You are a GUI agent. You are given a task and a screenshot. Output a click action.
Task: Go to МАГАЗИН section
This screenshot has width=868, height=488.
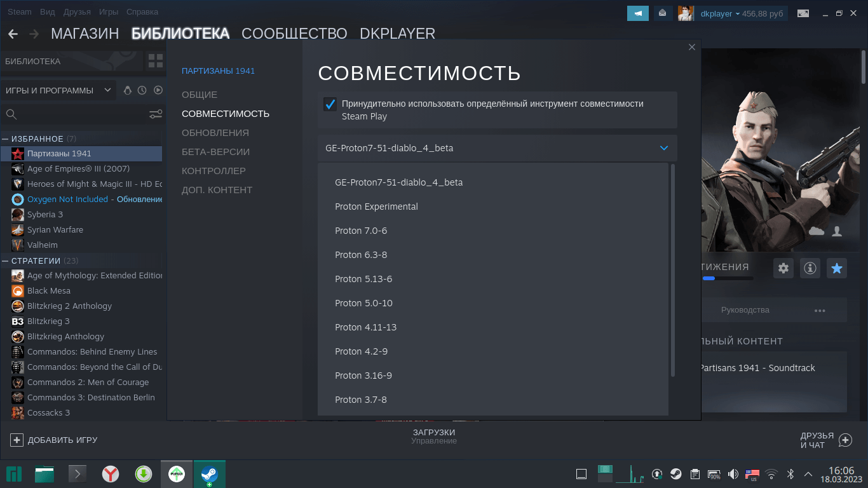point(85,34)
